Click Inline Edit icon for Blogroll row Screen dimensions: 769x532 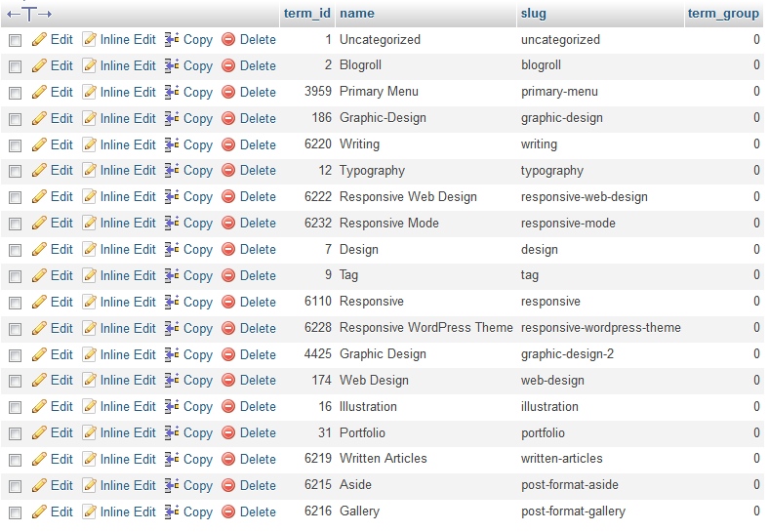[89, 65]
